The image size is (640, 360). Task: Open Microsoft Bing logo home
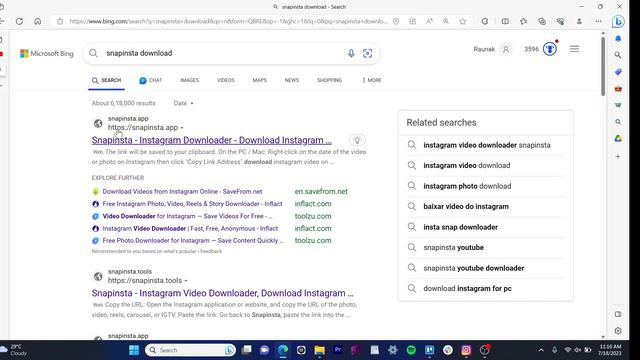47,53
